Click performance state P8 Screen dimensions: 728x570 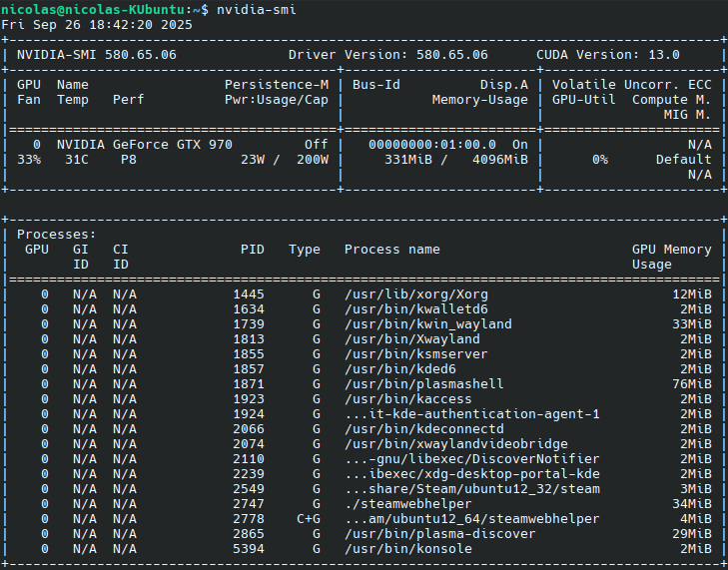129,160
